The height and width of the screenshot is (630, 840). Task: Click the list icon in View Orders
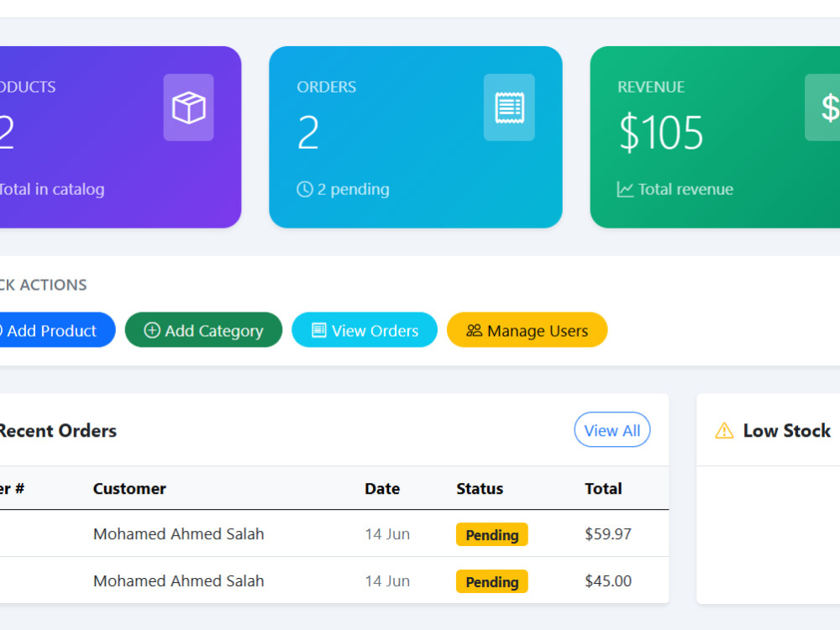(318, 330)
